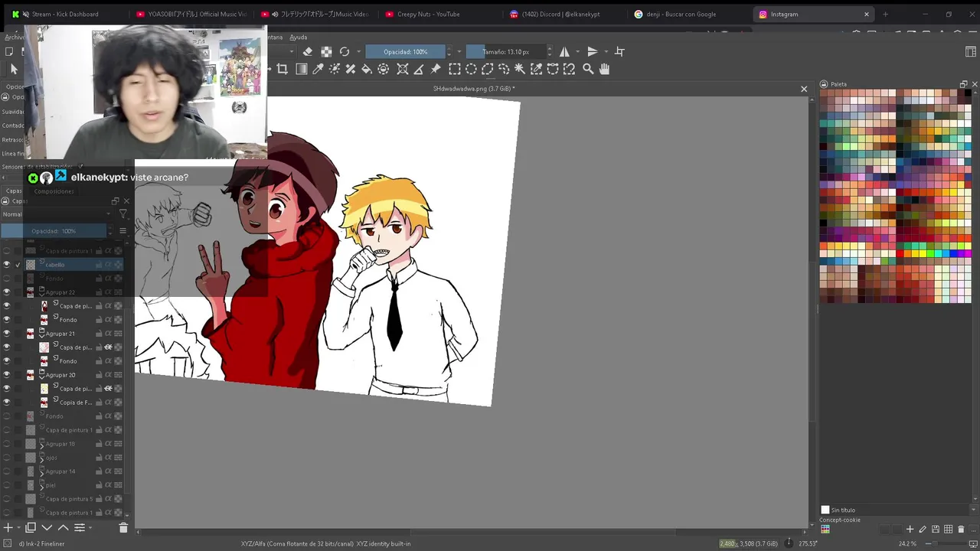Adjust the toolbar Opacidad 100% slider
The height and width of the screenshot is (551, 980).
click(406, 51)
